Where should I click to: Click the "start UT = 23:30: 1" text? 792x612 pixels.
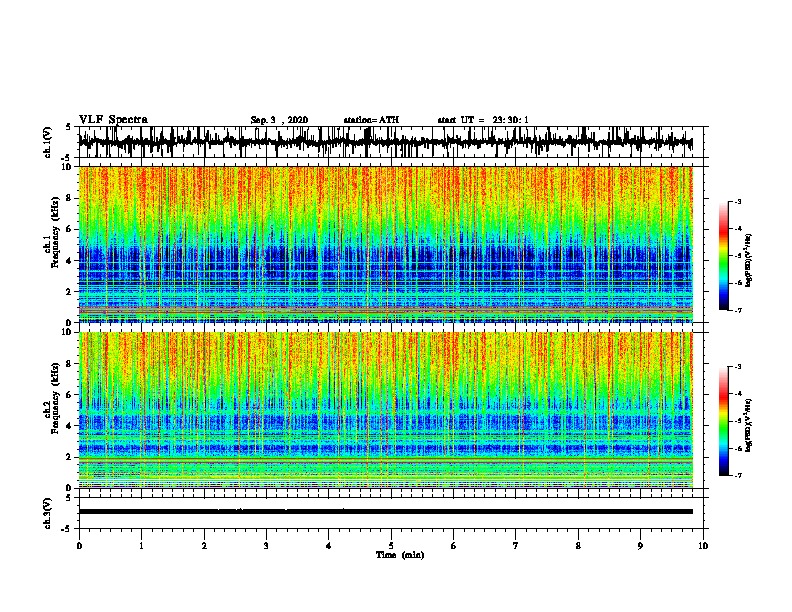[x=483, y=120]
